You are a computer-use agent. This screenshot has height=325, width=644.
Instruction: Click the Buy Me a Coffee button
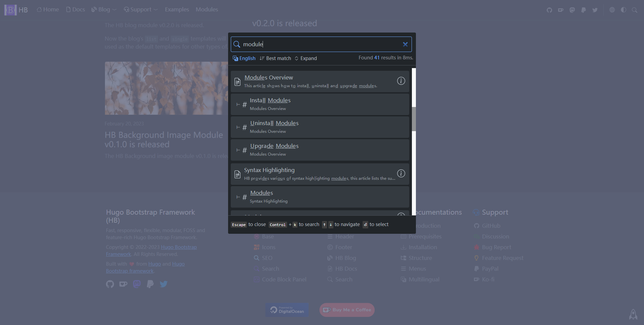[347, 310]
